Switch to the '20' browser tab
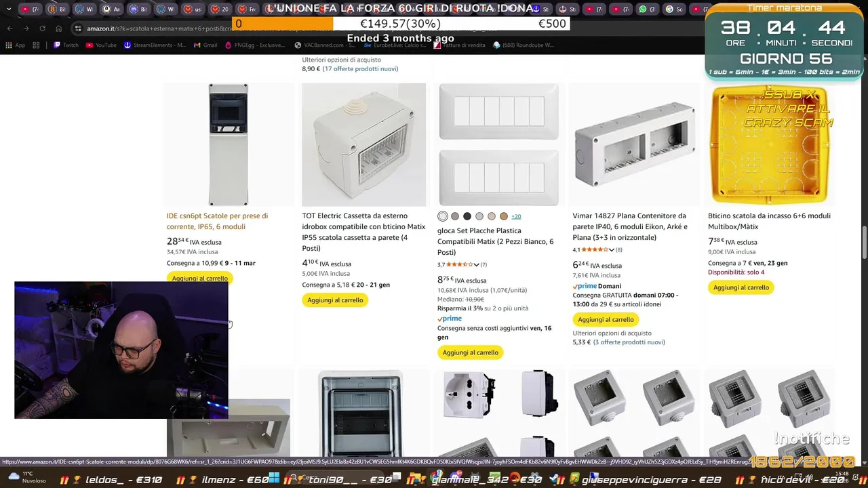Screen dimensions: 868x488 click(220, 9)
